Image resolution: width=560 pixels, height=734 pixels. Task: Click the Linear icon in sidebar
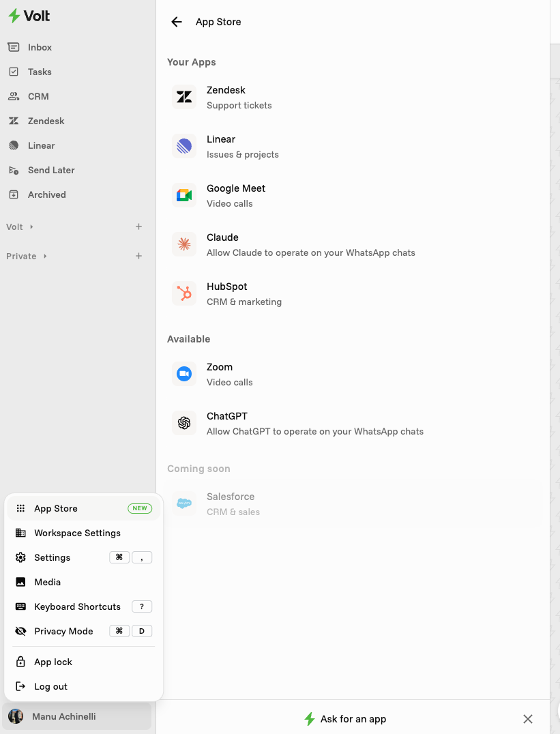[14, 145]
